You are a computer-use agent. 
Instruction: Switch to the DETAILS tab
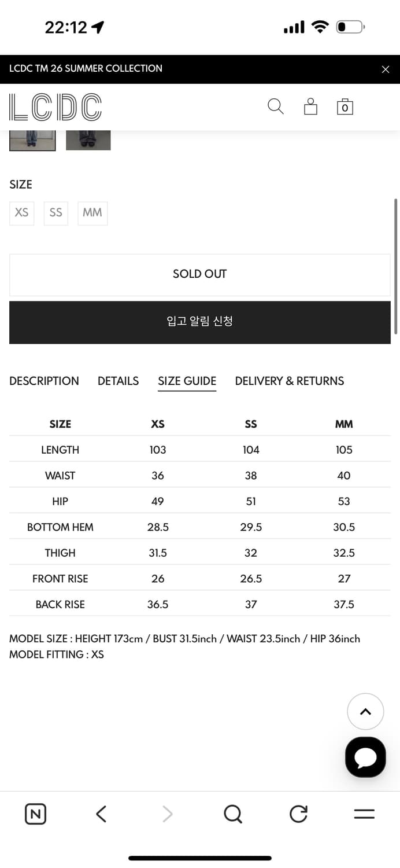[x=118, y=381]
